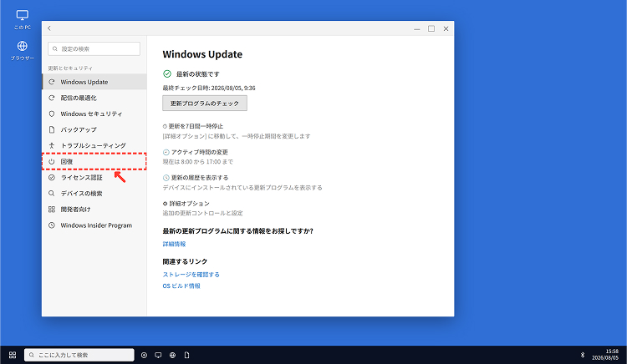This screenshot has width=627, height=364.
Task: Click ストレージを確認する link
Action: [191, 275]
